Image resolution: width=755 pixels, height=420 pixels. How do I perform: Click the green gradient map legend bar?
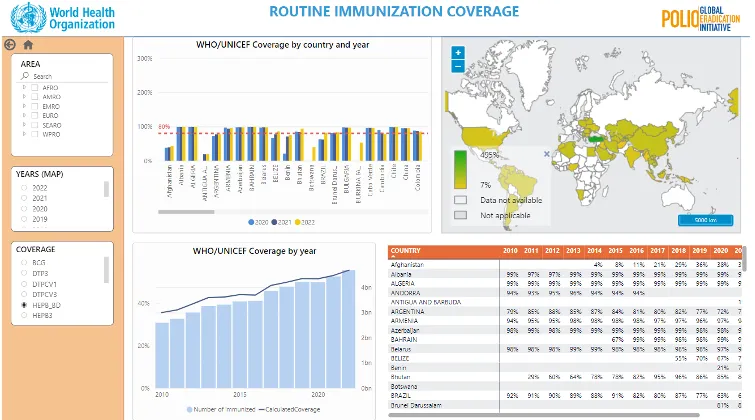pyautogui.click(x=460, y=170)
